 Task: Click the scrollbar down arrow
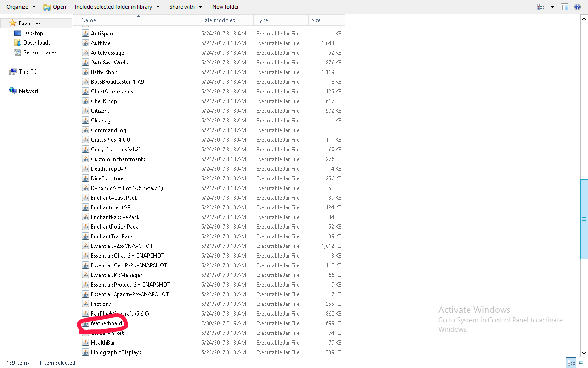click(584, 353)
